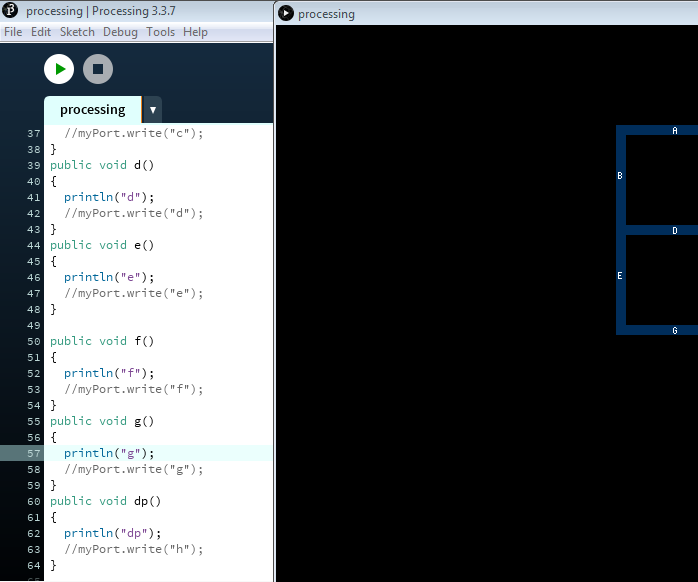Click line number 39 in the gutter
This screenshot has width=698, height=582.
(x=34, y=165)
